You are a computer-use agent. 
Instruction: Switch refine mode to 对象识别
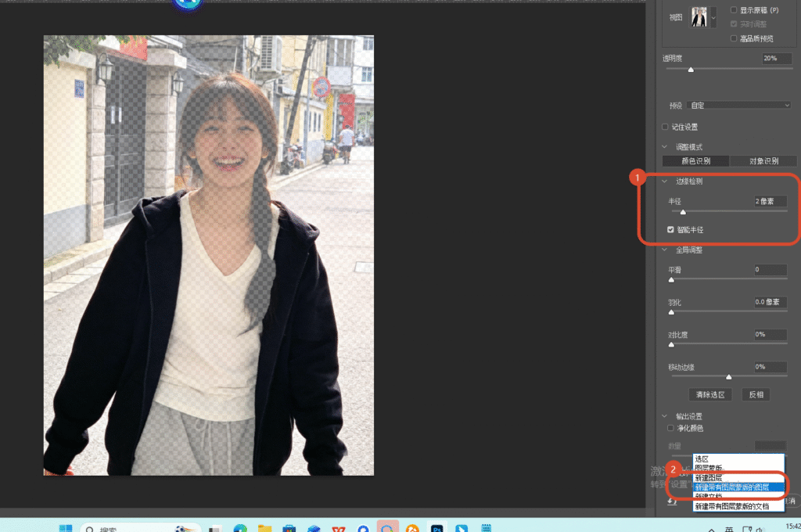(x=763, y=161)
